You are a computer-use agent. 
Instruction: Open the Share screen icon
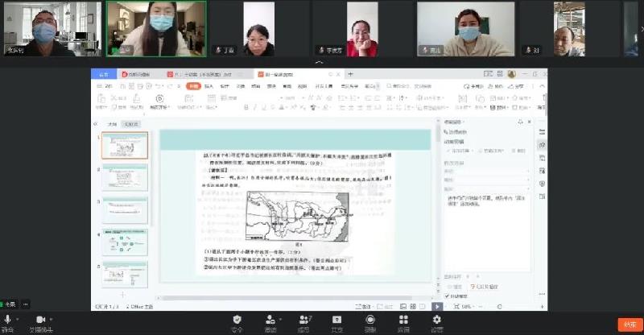click(336, 320)
